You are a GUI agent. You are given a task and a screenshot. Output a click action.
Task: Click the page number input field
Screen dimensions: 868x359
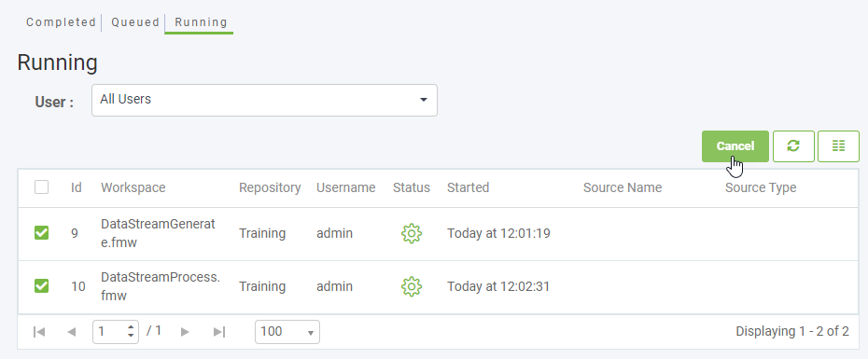[110, 331]
